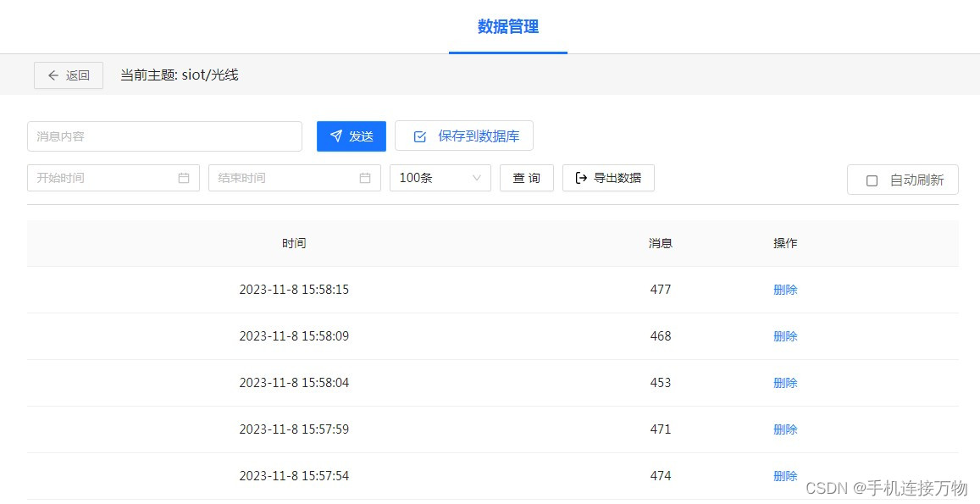This screenshot has width=980, height=504.
Task: Click inside the 消息内容 input field
Action: [x=164, y=136]
